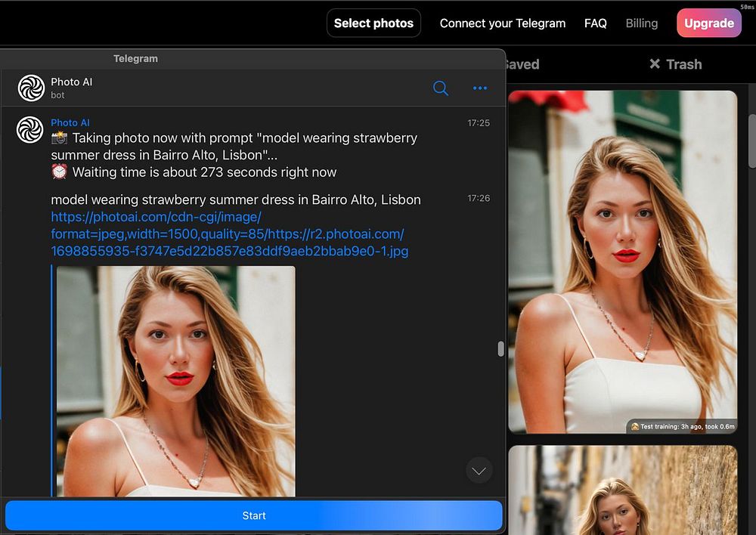The width and height of the screenshot is (756, 535).
Task: Click the X icon beside Trash
Action: coord(655,64)
